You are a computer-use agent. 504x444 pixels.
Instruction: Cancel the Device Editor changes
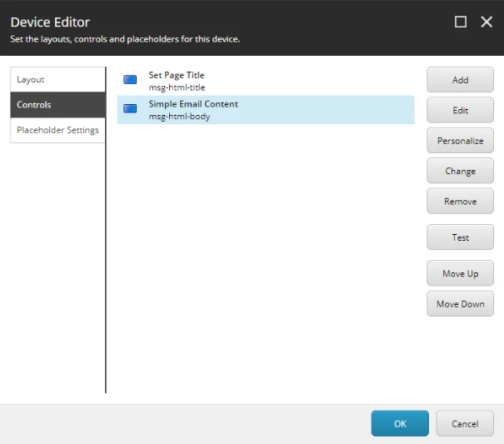465,423
